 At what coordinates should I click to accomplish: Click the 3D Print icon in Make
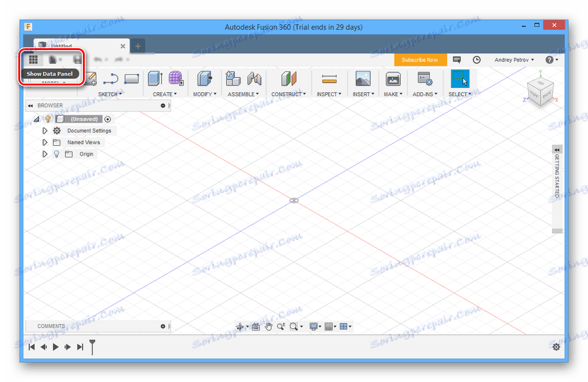point(393,79)
